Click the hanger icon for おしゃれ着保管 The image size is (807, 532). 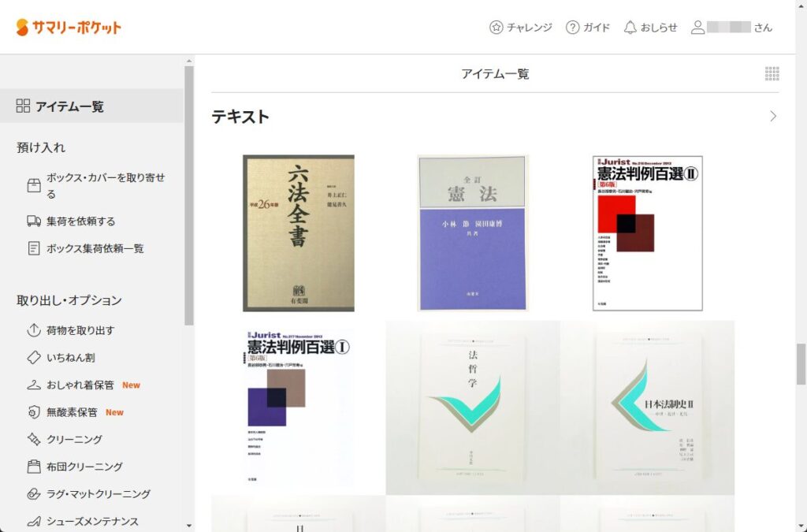click(x=34, y=385)
